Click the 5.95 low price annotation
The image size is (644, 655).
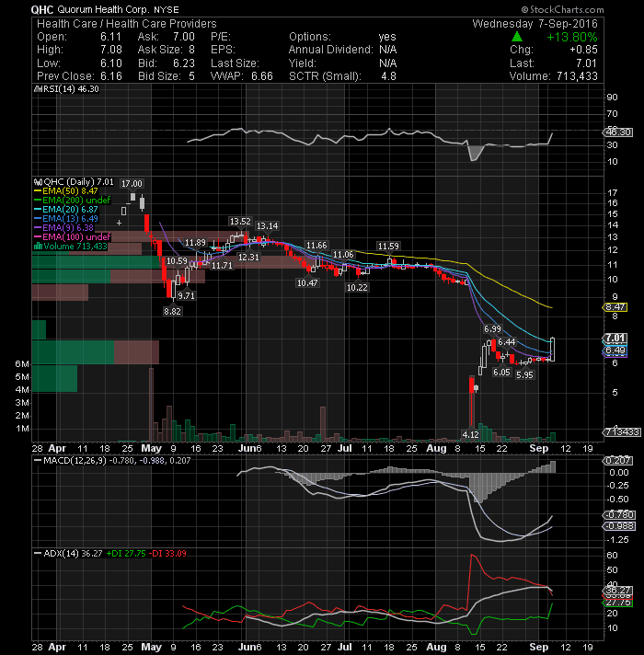coord(524,374)
